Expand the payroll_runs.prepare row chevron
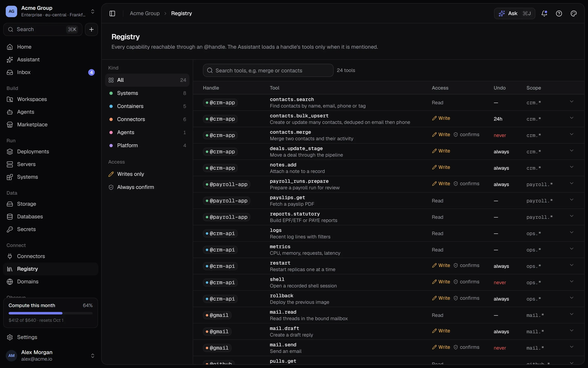Viewport: 588px width, 368px height. 571,183
